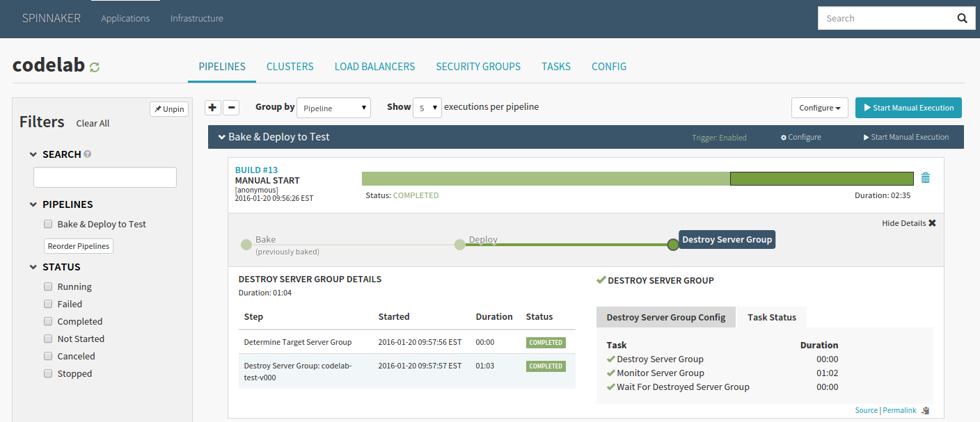980x422 pixels.
Task: Collapse the PIPELINES filter section
Action: (x=33, y=204)
